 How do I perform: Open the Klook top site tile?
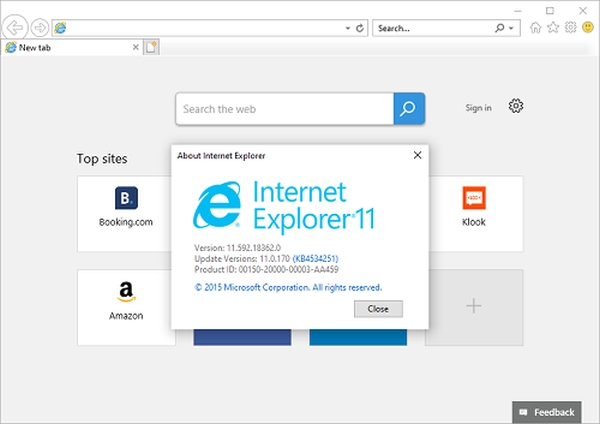(474, 214)
